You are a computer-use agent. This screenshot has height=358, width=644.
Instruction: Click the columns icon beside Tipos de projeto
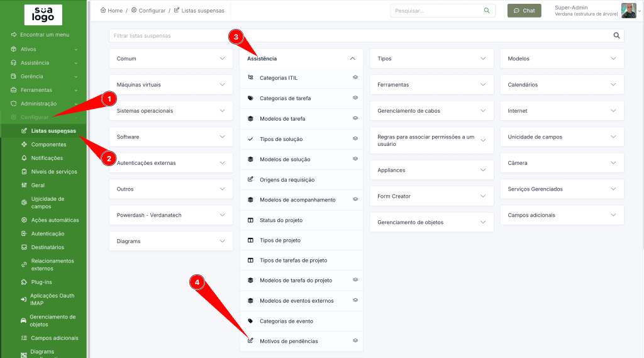(250, 240)
